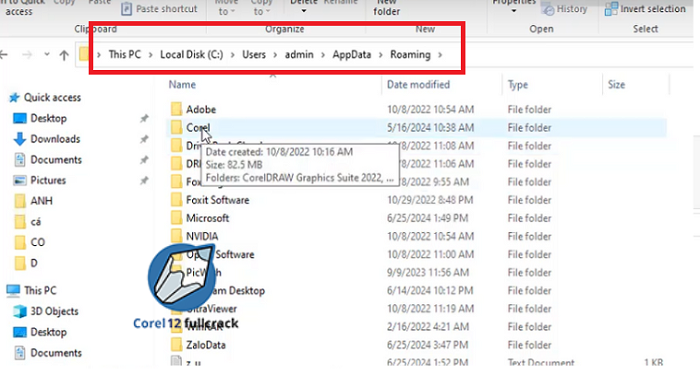This screenshot has height=375, width=700.
Task: Sort by Date modified column
Action: (418, 85)
